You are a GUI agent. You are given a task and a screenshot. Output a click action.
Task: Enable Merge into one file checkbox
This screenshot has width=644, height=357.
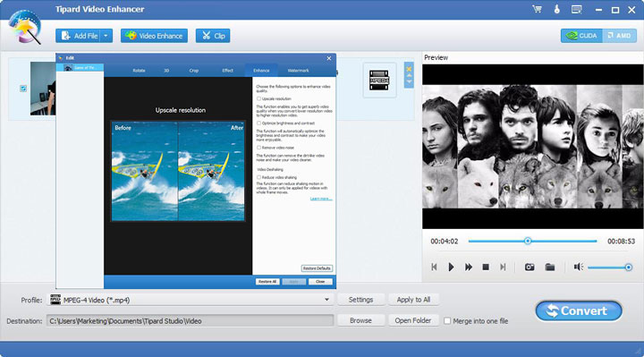click(447, 321)
